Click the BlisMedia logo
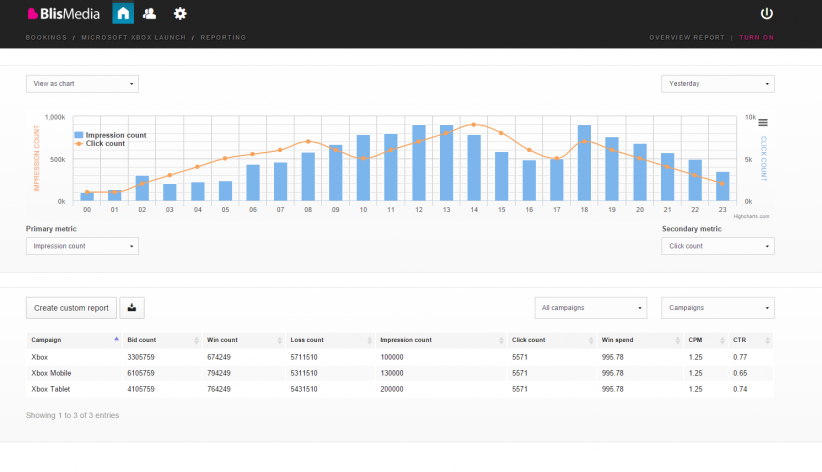Viewport: 822px width, 472px height. click(x=63, y=14)
